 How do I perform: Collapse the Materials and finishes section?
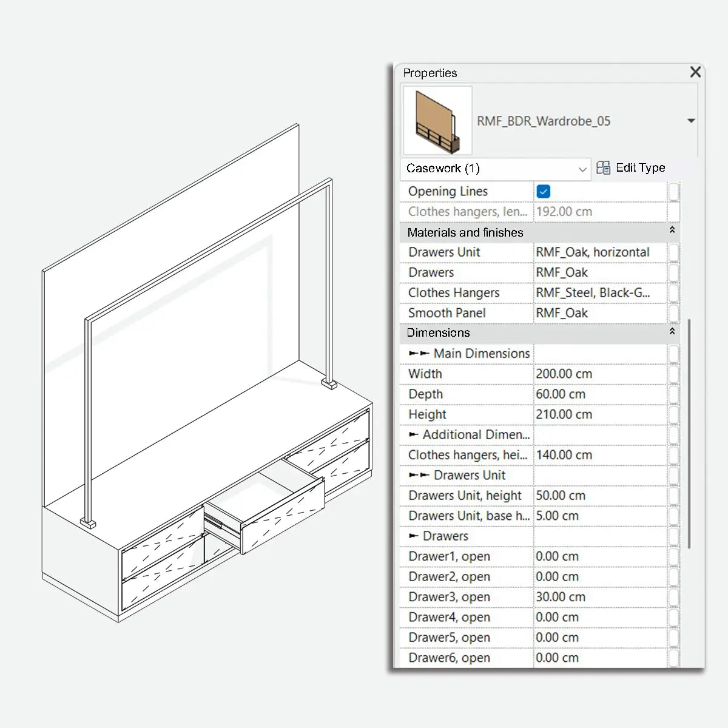click(x=672, y=231)
